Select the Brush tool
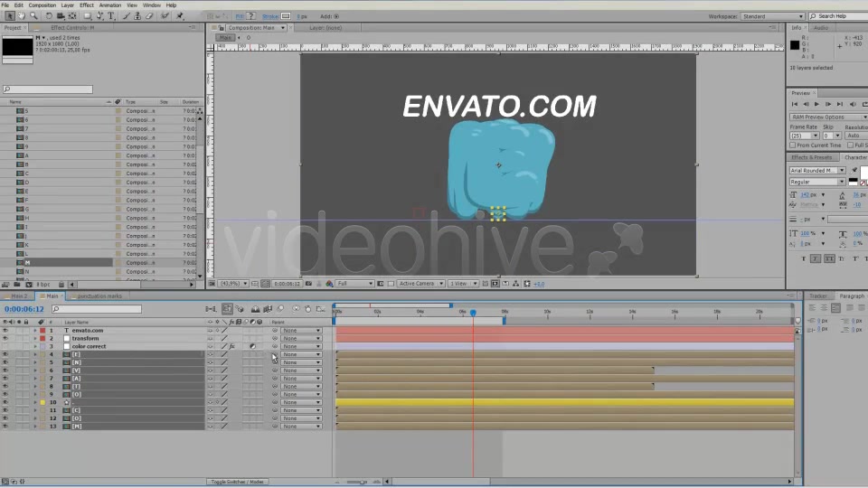The image size is (868, 488). coord(127,16)
